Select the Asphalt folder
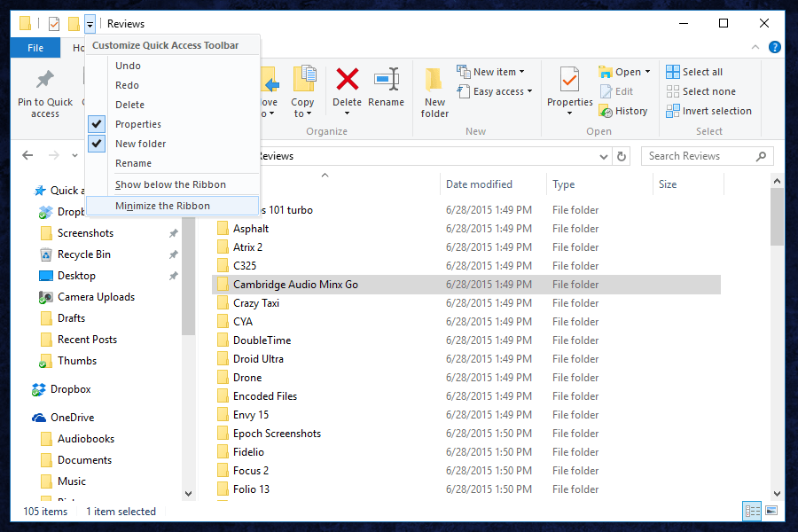This screenshot has width=798, height=532. pos(250,229)
